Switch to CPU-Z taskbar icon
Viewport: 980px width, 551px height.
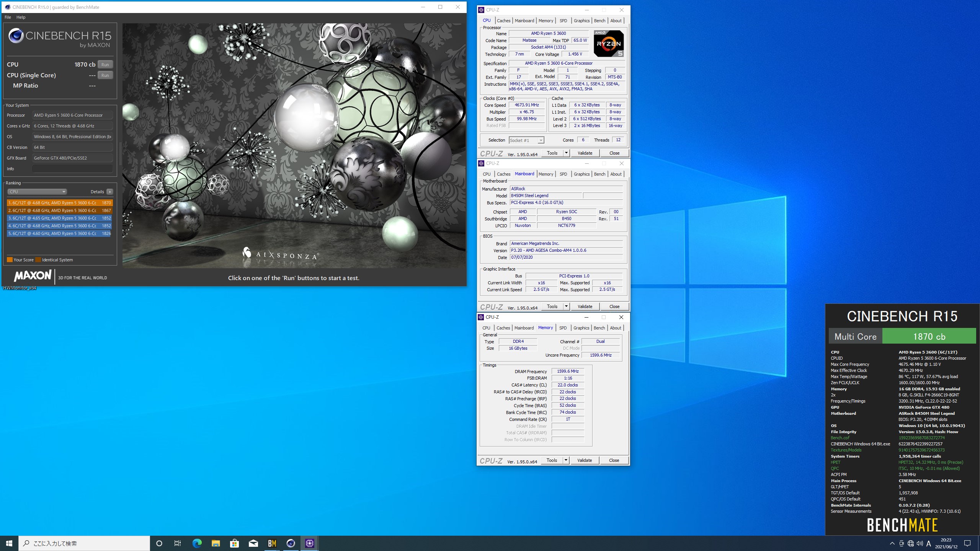[x=309, y=543]
